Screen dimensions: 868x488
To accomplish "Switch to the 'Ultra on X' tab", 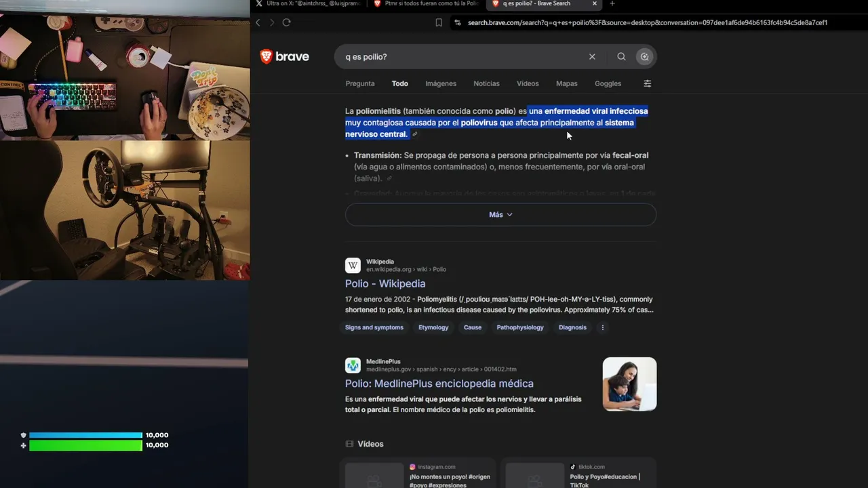I will point(309,3).
